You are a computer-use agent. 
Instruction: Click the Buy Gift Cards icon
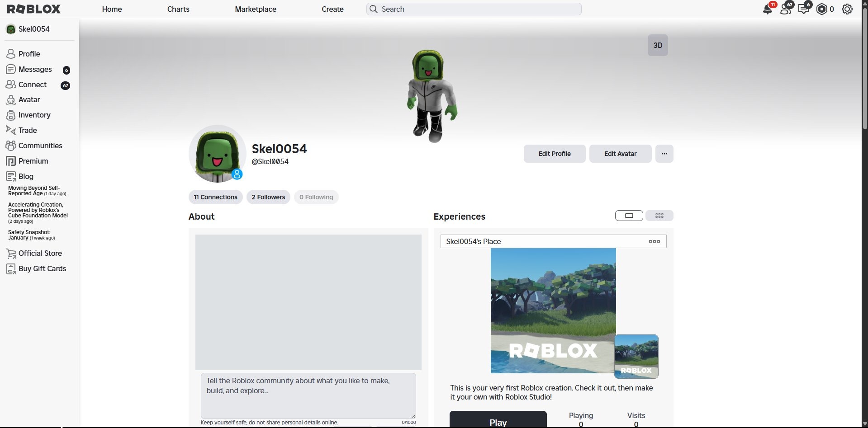(x=11, y=269)
